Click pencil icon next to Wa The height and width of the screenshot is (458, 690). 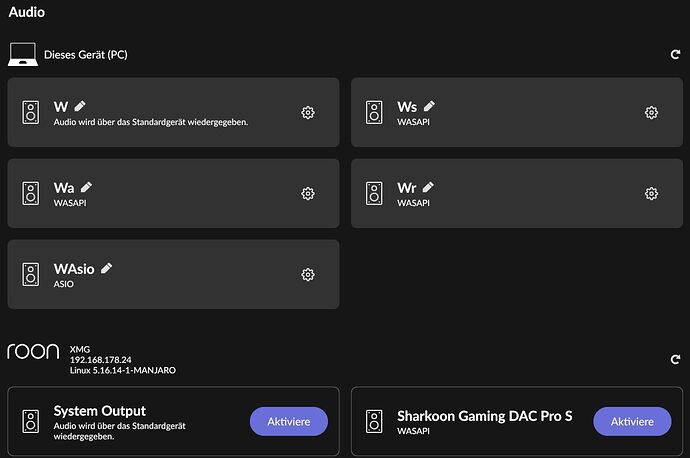pyautogui.click(x=86, y=187)
